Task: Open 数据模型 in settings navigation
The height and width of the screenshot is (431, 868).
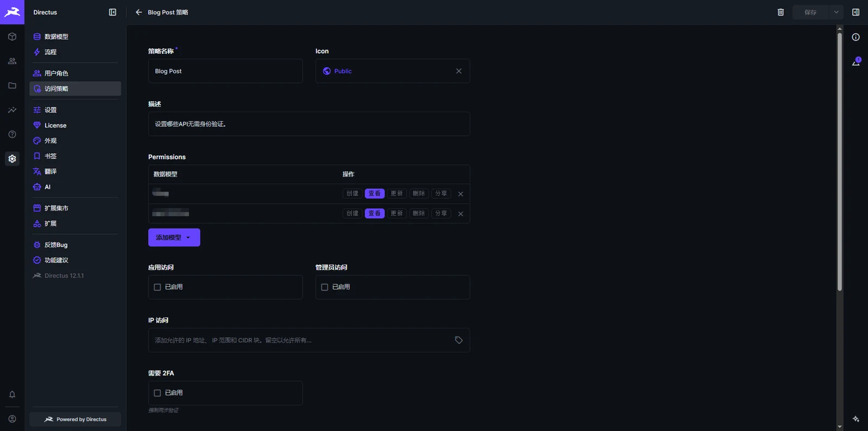Action: [75, 37]
